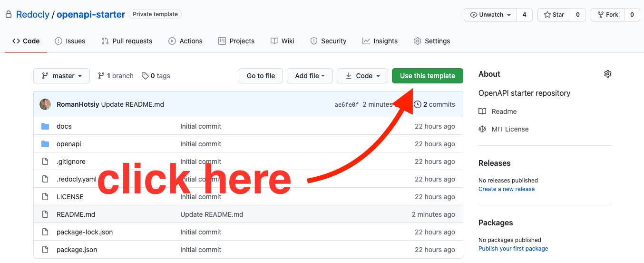Click the watchers count 4

(524, 15)
